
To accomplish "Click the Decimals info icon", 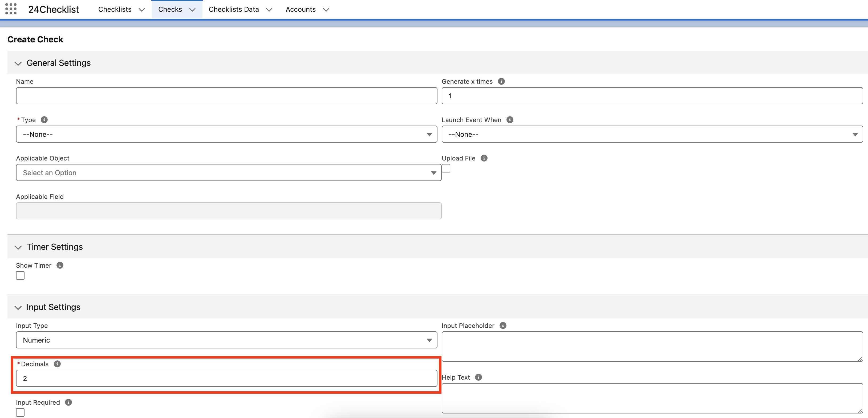I will [x=57, y=364].
